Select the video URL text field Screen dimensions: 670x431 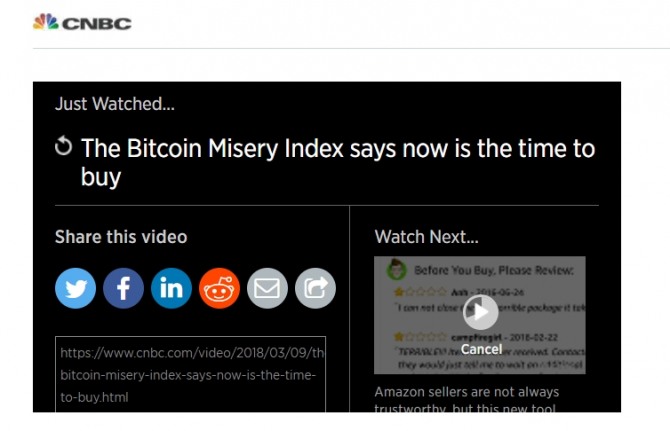[x=190, y=374]
